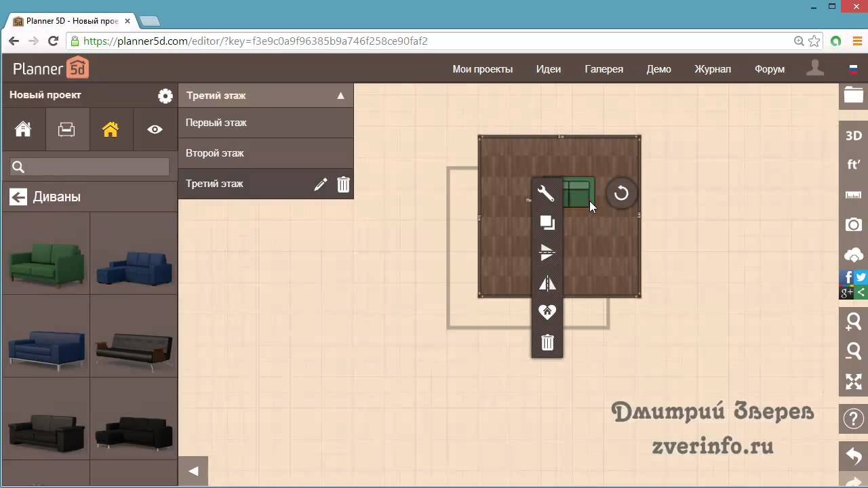Open the furniture catalog icon
This screenshot has height=488, width=868.
pyautogui.click(x=66, y=129)
